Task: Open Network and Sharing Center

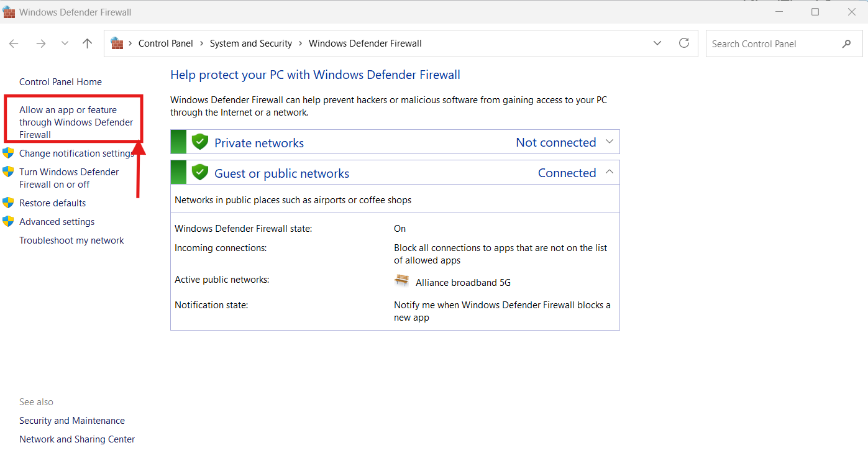Action: point(77,439)
